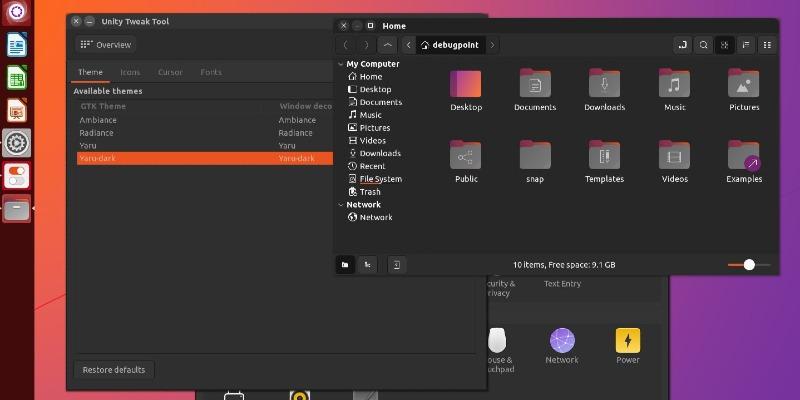Screen dimensions: 800x400
Task: Click the Power settings icon
Action: click(x=627, y=340)
